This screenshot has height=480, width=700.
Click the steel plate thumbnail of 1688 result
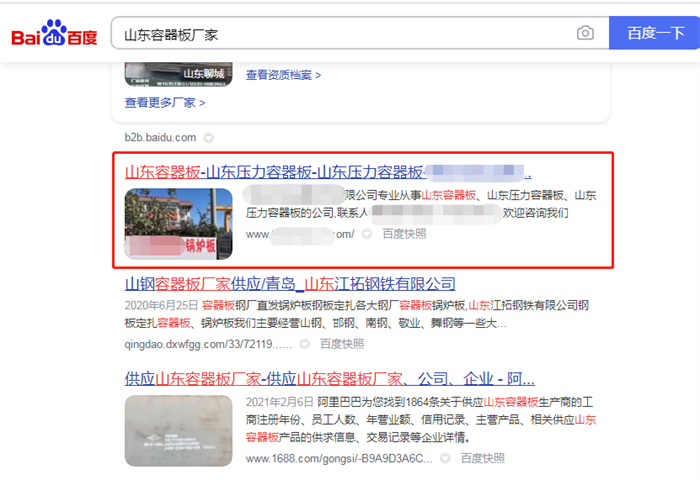tap(179, 431)
